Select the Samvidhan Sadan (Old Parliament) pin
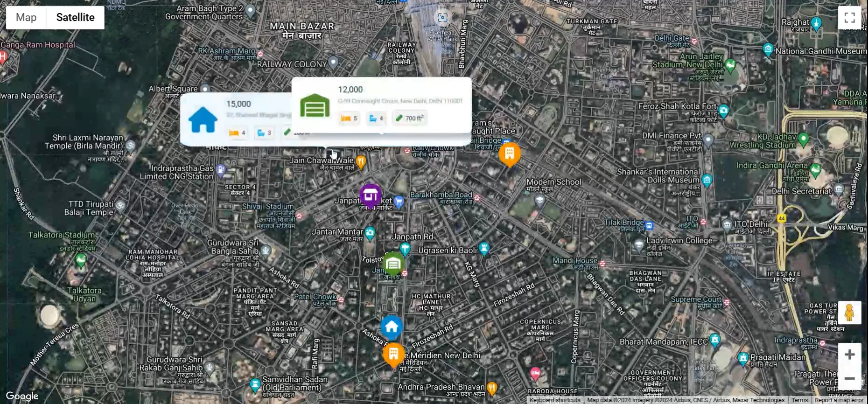 coord(255,385)
